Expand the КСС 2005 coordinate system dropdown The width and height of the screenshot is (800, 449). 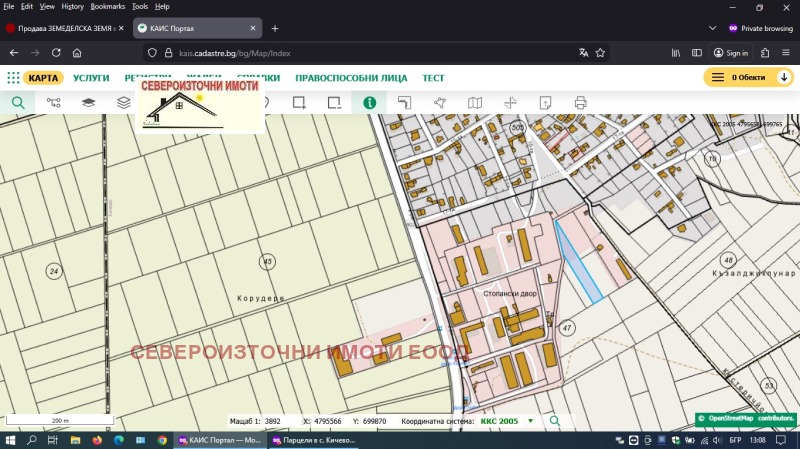(x=530, y=421)
